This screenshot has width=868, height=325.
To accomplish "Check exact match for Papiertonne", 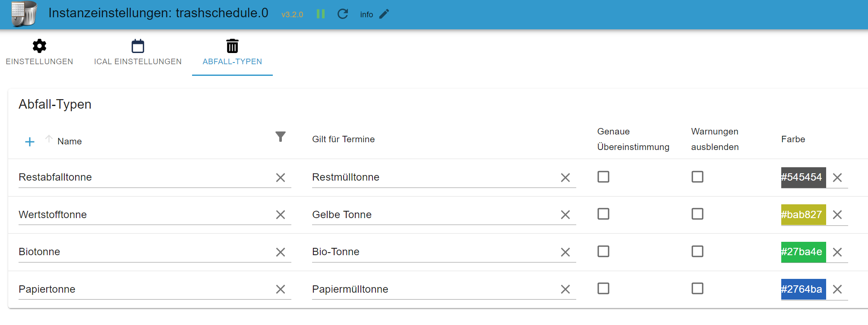I will 603,288.
